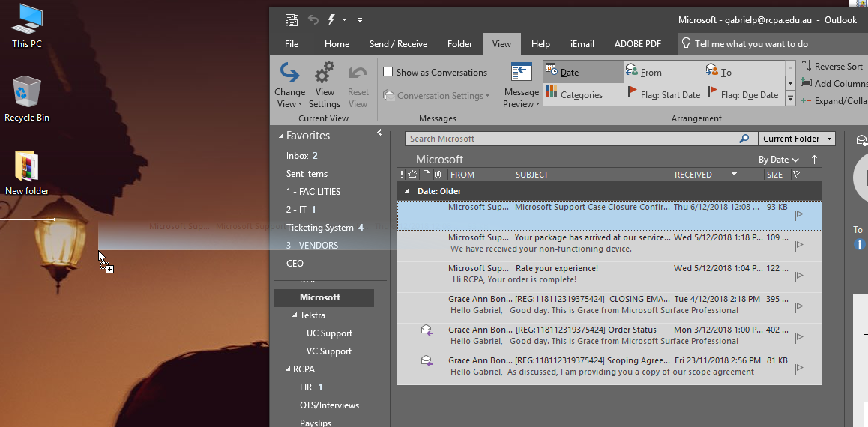This screenshot has width=868, height=427.
Task: Open the Sent Items folder
Action: 307,174
